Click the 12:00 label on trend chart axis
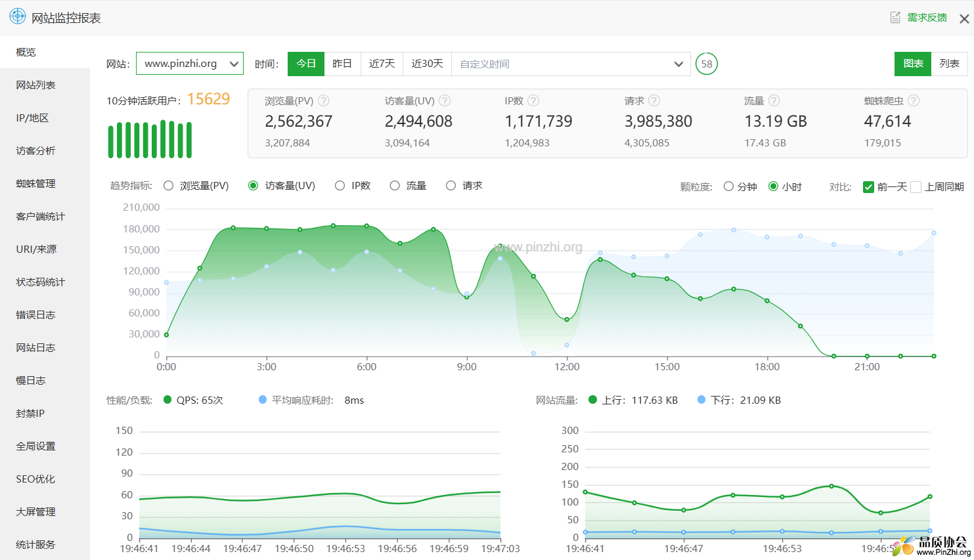 coord(567,367)
